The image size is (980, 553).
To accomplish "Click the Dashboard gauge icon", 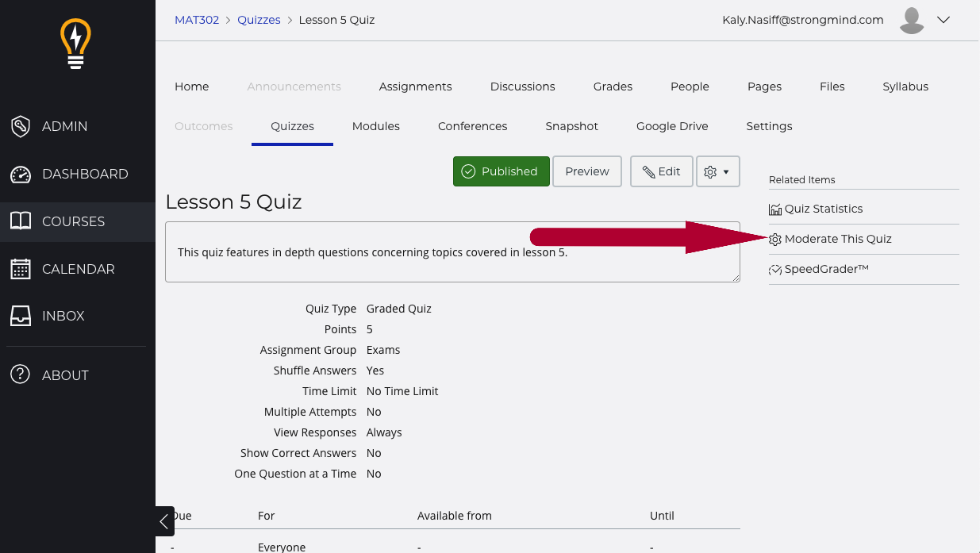I will point(21,174).
